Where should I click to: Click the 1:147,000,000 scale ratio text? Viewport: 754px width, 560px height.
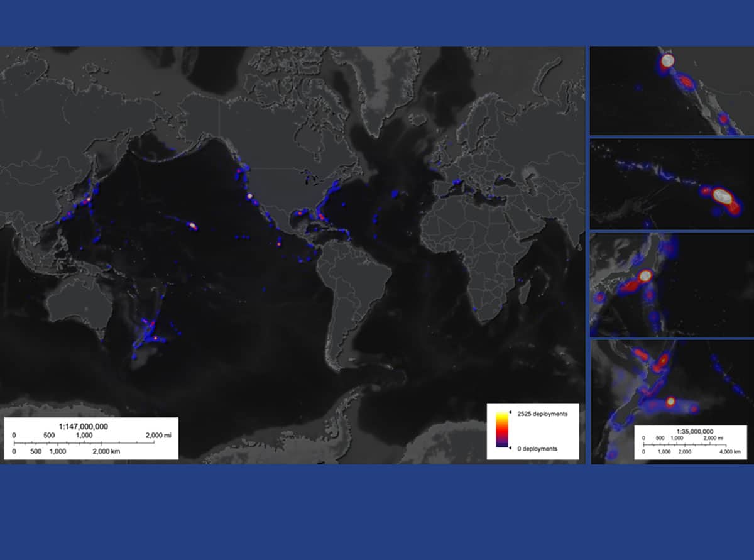point(83,426)
